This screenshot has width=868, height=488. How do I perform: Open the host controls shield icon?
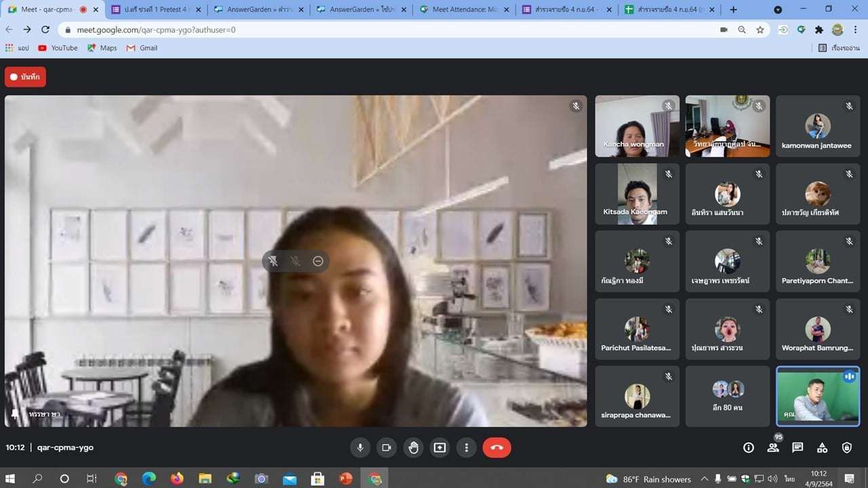click(x=846, y=447)
